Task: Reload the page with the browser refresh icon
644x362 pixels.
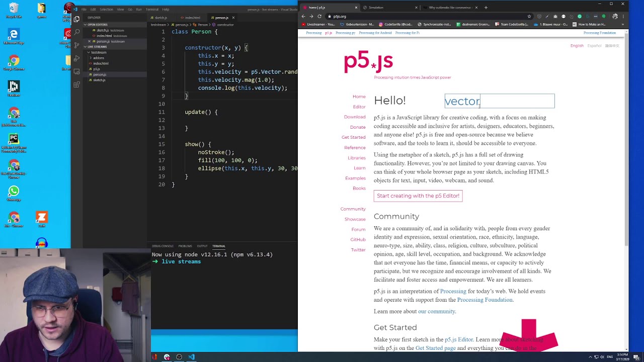Action: (319, 16)
